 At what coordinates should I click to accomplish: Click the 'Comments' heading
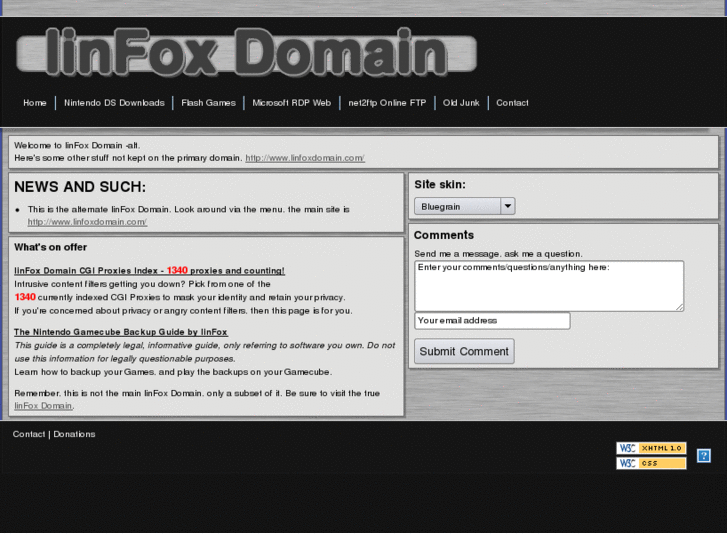(444, 235)
